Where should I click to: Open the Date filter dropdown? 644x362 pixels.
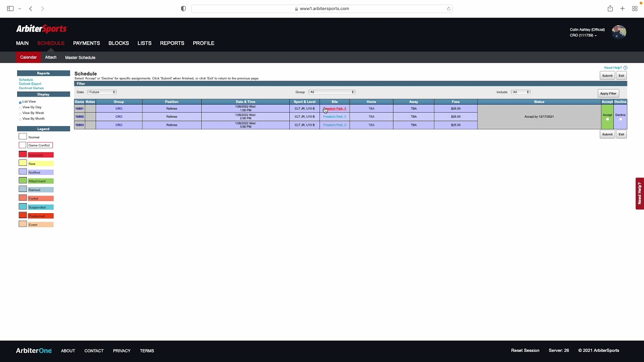tap(102, 92)
